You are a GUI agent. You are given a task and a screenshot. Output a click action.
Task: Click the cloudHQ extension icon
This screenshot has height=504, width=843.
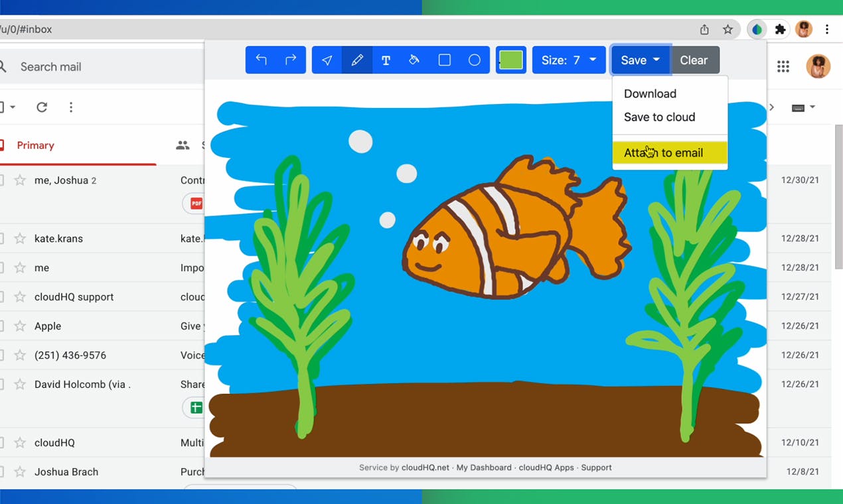(x=757, y=29)
